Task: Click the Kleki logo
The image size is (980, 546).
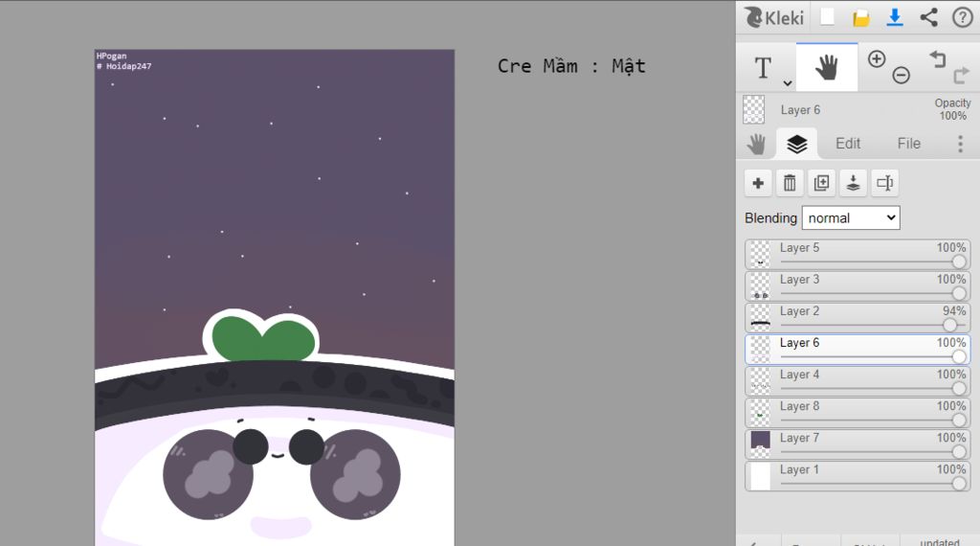Action: point(773,17)
